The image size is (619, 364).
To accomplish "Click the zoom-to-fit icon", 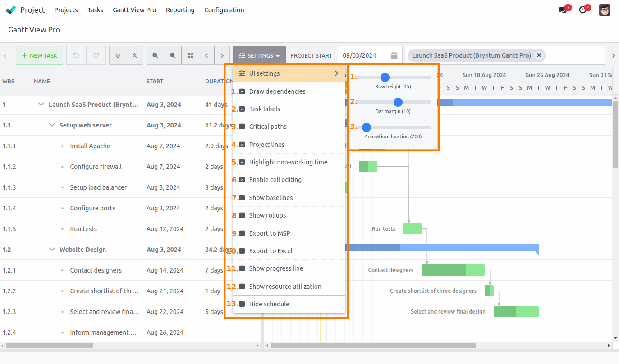I will (x=190, y=55).
